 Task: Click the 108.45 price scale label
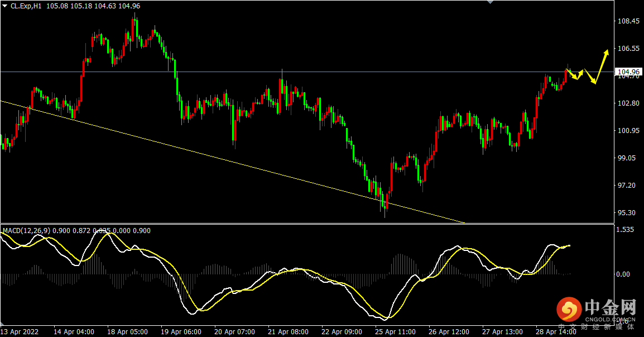click(x=629, y=21)
